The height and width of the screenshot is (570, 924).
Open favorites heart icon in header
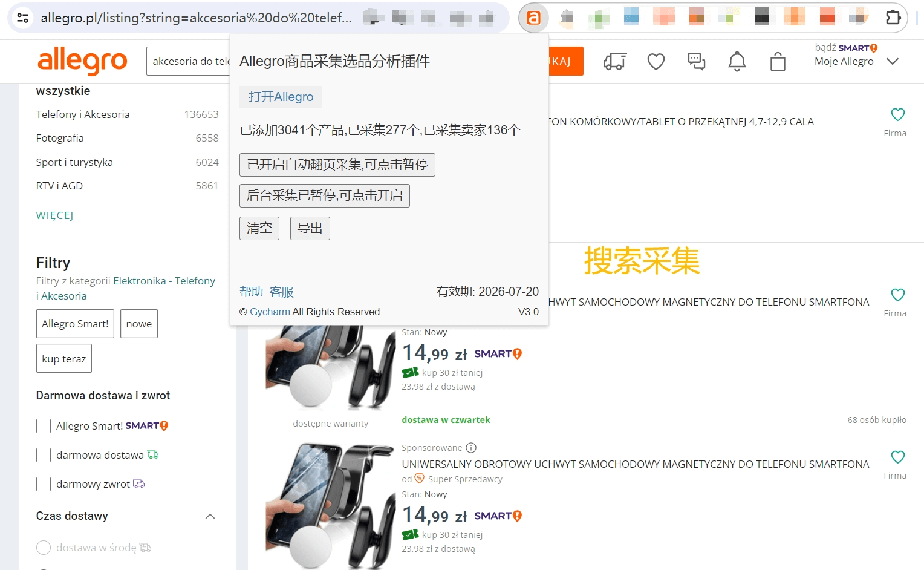656,61
